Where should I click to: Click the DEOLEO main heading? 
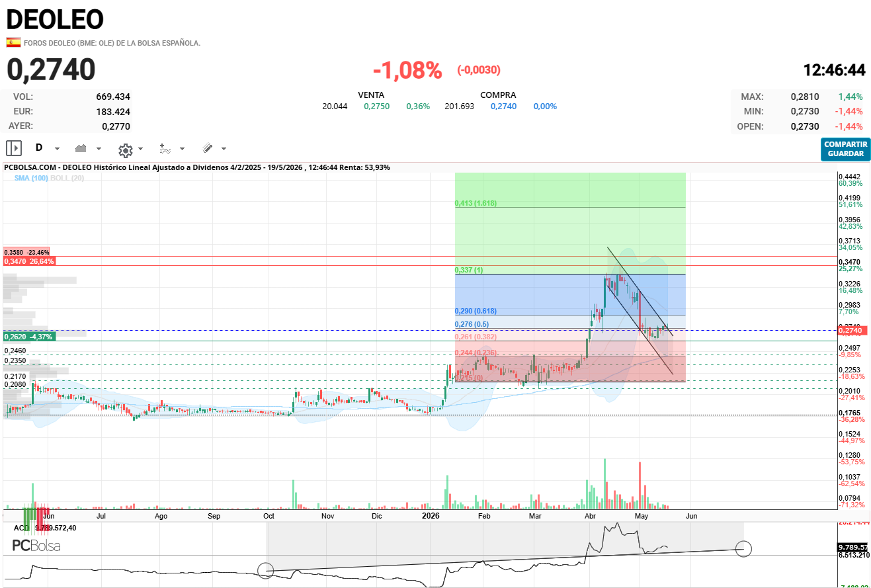55,20
